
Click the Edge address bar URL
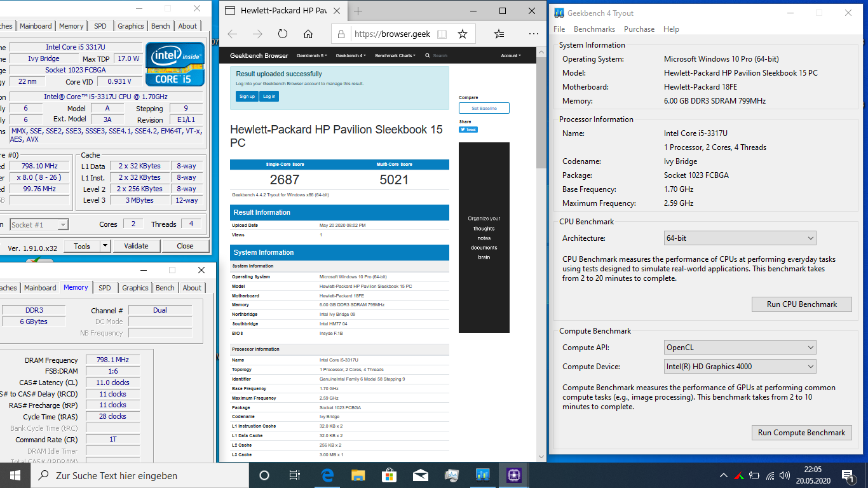392,34
